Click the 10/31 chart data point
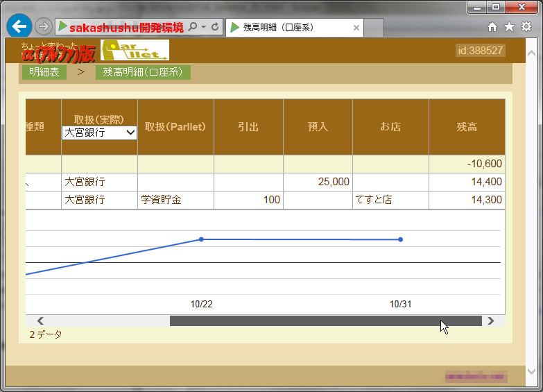543x392 pixels. click(400, 239)
